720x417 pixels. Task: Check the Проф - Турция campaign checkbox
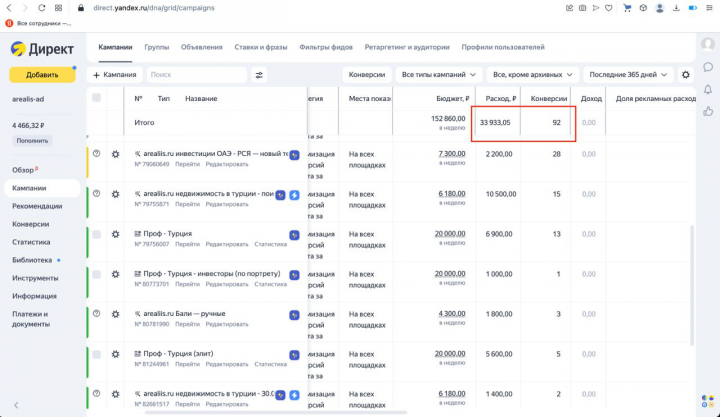pyautogui.click(x=97, y=234)
